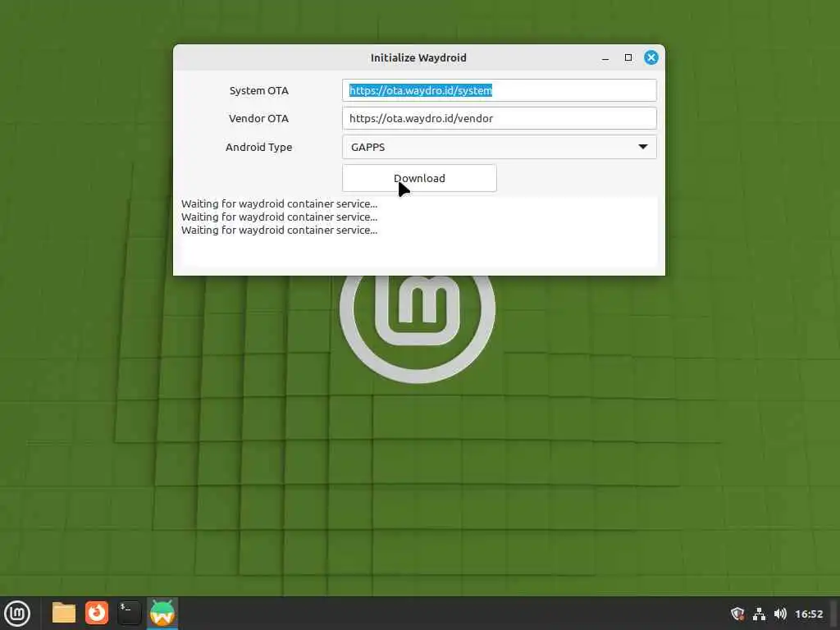
Task: Click the show desktop strip beside clock
Action: tap(834, 614)
